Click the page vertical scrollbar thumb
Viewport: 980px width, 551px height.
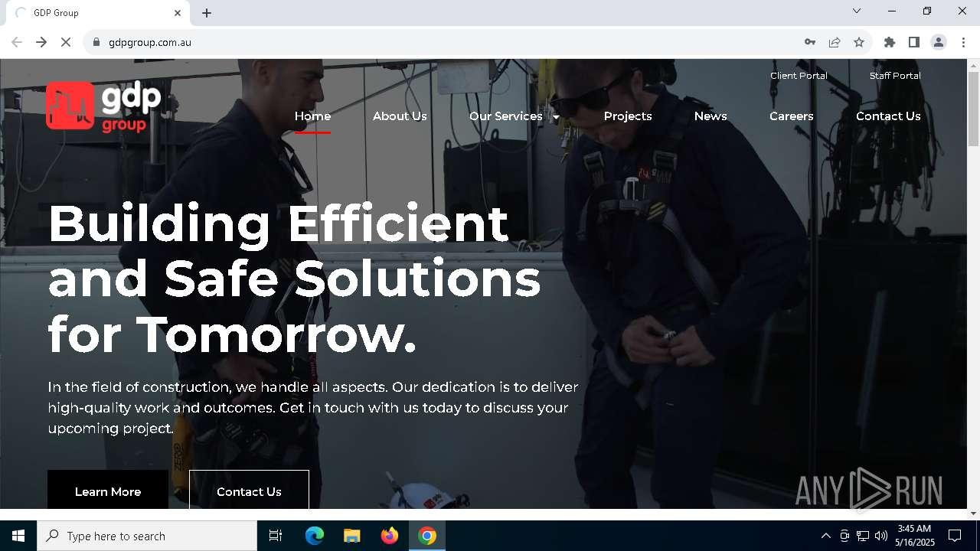tap(974, 109)
